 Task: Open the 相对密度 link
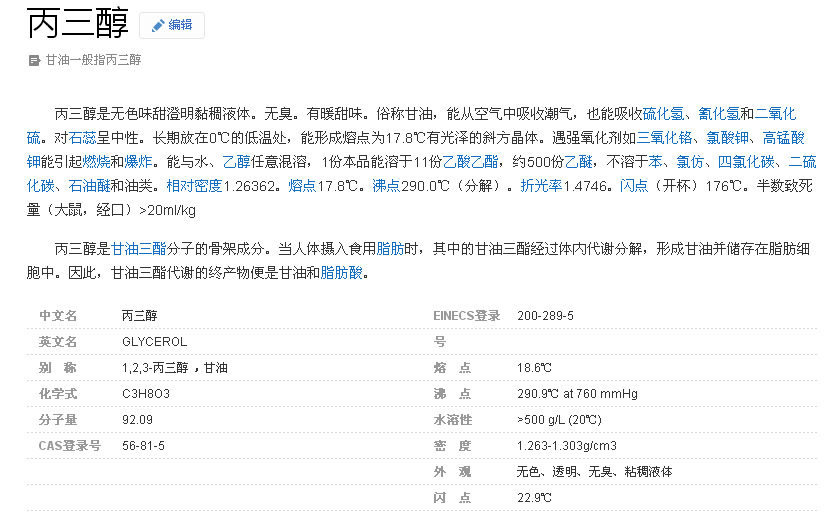194,186
